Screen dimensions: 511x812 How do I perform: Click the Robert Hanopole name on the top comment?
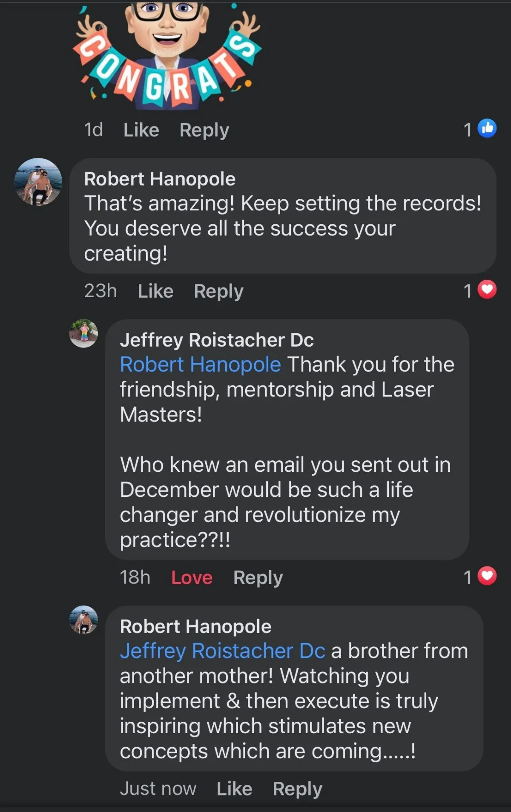pos(160,179)
